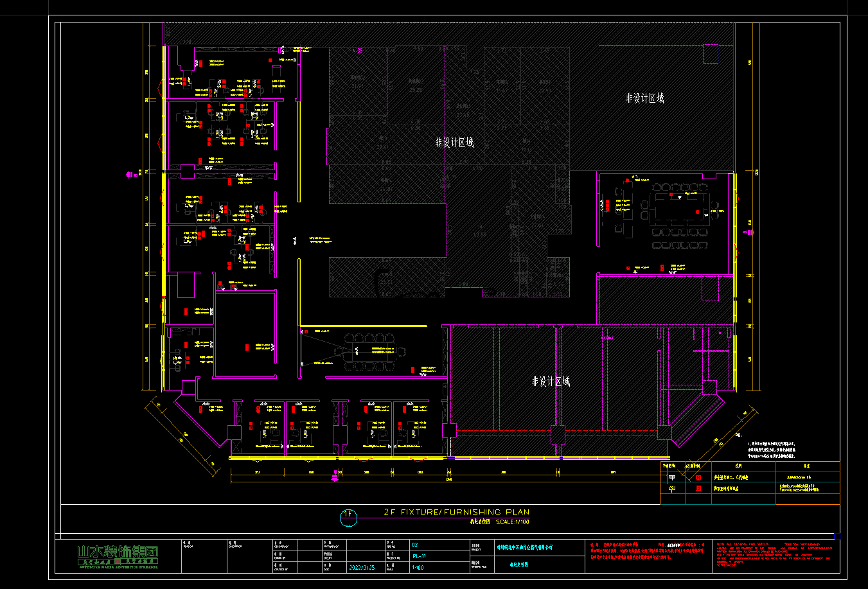Viewport: 868px width, 589px height.
Task: Select the magenta arrow marker on right edge
Action: pyautogui.click(x=750, y=233)
